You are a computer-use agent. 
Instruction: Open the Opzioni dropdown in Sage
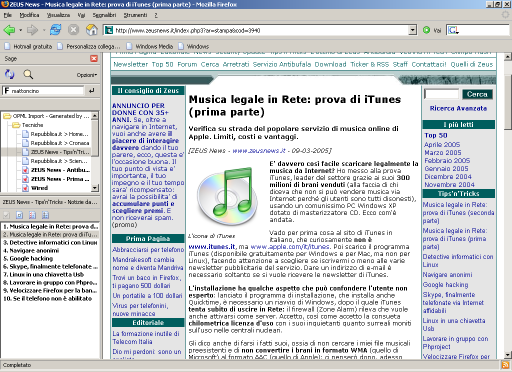click(x=87, y=75)
